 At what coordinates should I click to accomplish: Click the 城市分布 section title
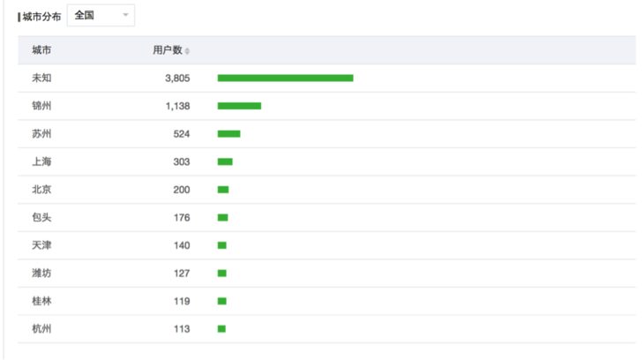pos(41,17)
